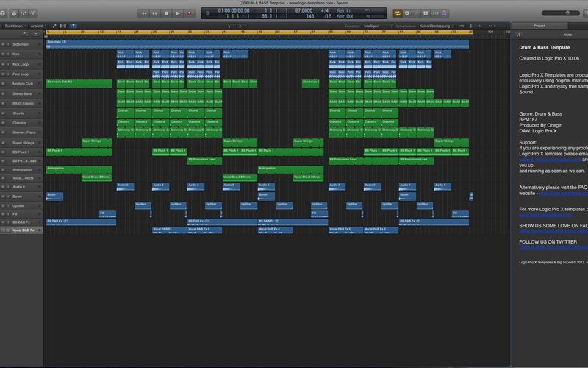Open the Editors with the scissors icon
This screenshot has width=588, height=368.
[33, 13]
